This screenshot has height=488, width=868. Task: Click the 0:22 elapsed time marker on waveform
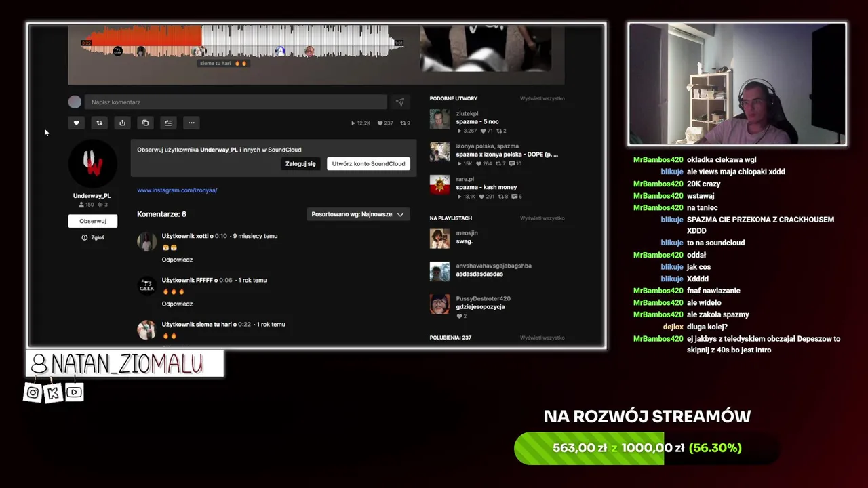(86, 43)
